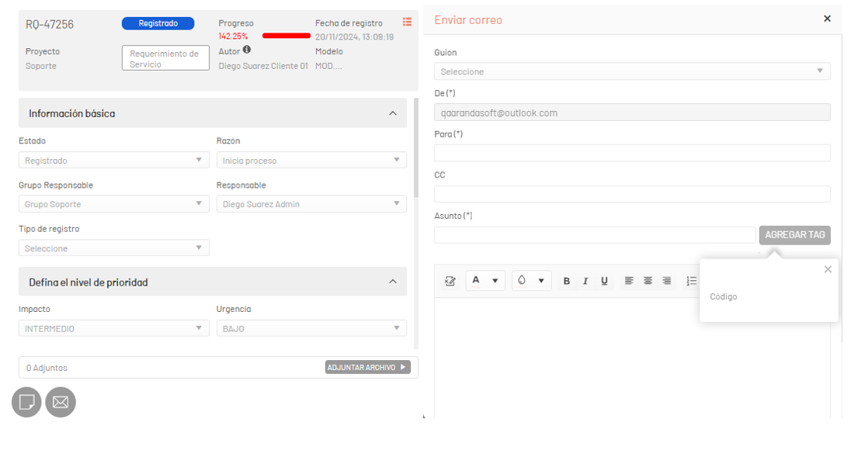Collapse Defina el nivel de prioridad section

tap(393, 282)
